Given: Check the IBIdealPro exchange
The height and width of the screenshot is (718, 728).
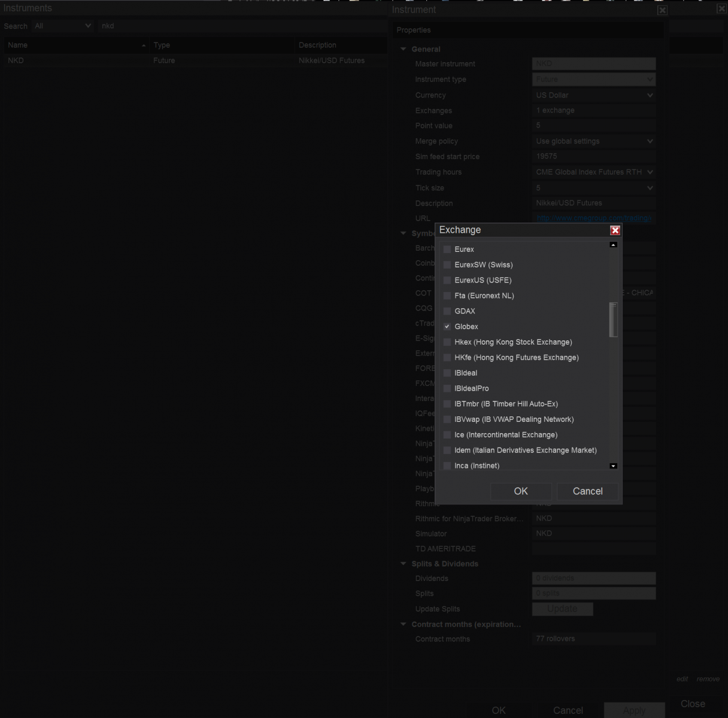Looking at the screenshot, I should (447, 388).
